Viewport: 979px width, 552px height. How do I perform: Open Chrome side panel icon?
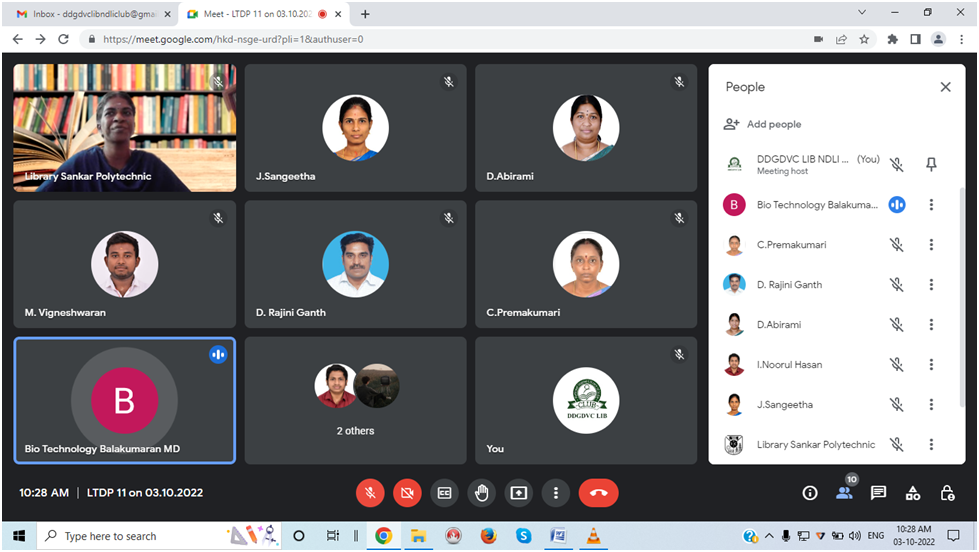(x=915, y=39)
